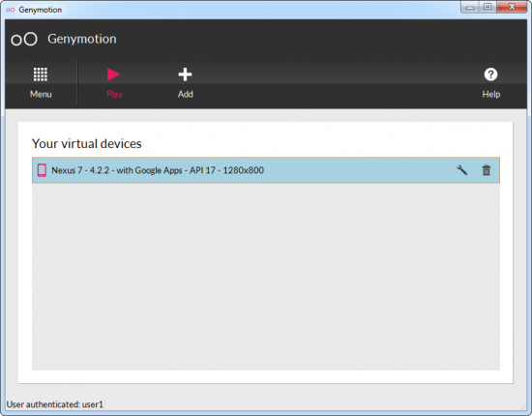
Task: Open the Help question mark
Action: (x=490, y=74)
